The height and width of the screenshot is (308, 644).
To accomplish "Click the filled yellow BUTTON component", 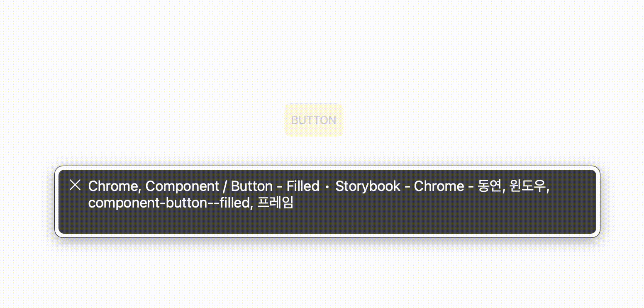I will [314, 120].
